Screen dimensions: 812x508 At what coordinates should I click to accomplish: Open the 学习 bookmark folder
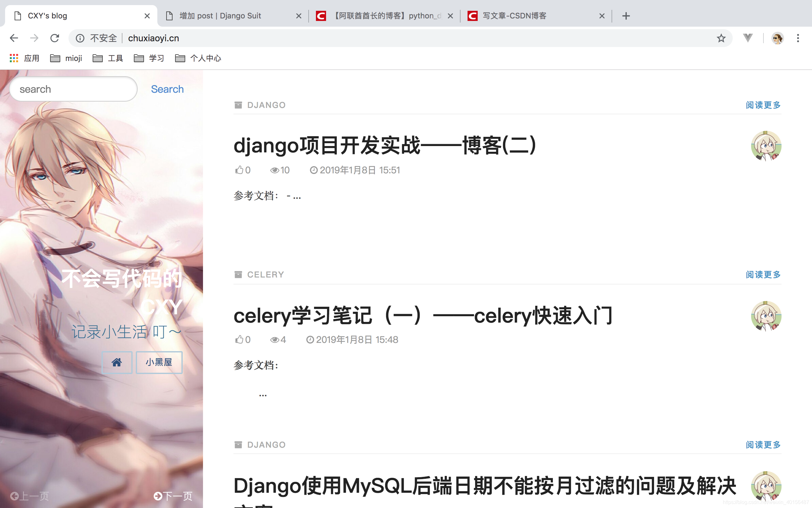pyautogui.click(x=149, y=58)
